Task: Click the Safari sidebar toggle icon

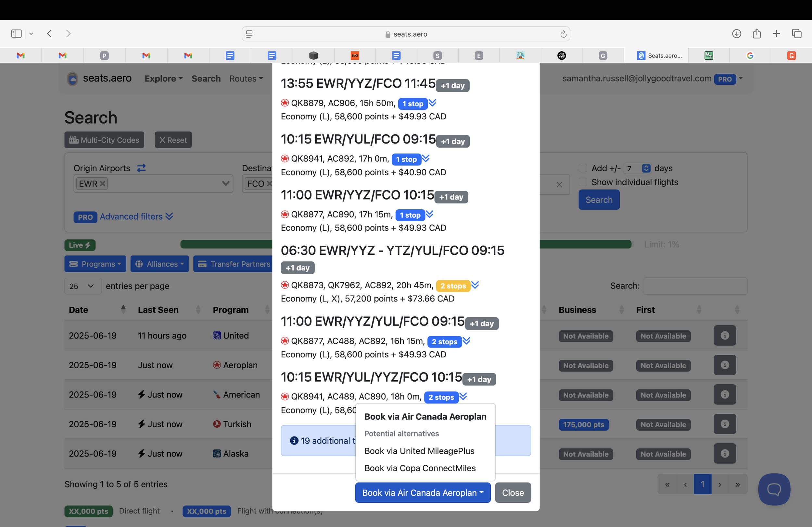Action: (16, 33)
